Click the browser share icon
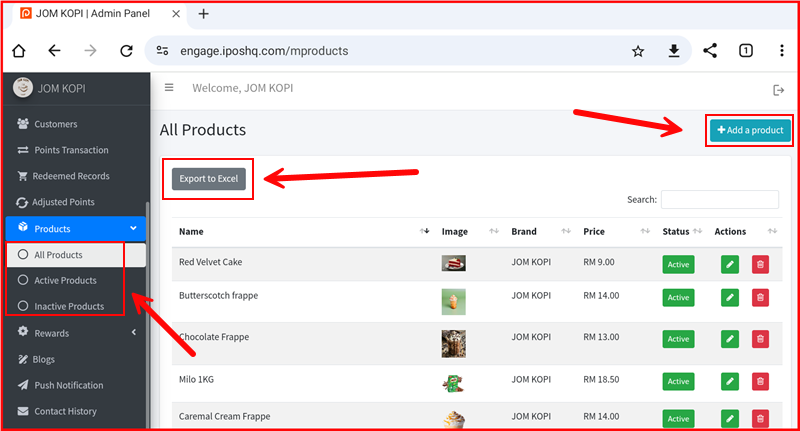The width and height of the screenshot is (800, 431). (x=710, y=51)
